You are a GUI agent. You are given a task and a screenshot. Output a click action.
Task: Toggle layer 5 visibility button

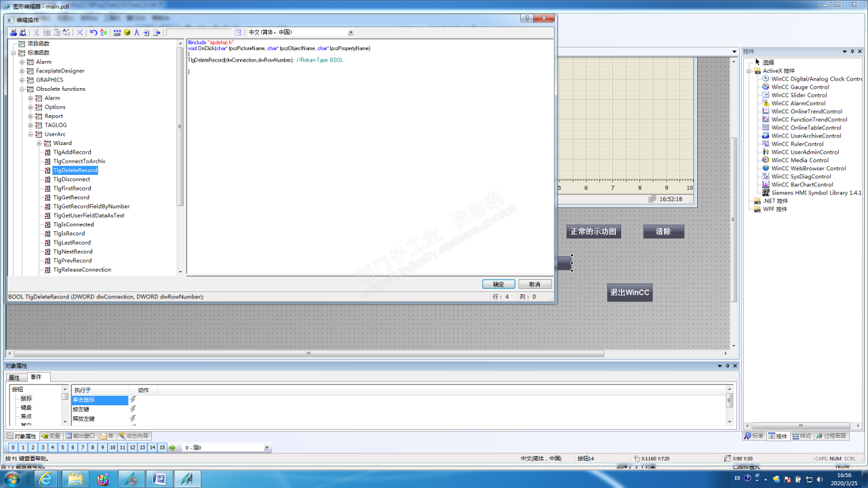pyautogui.click(x=62, y=448)
